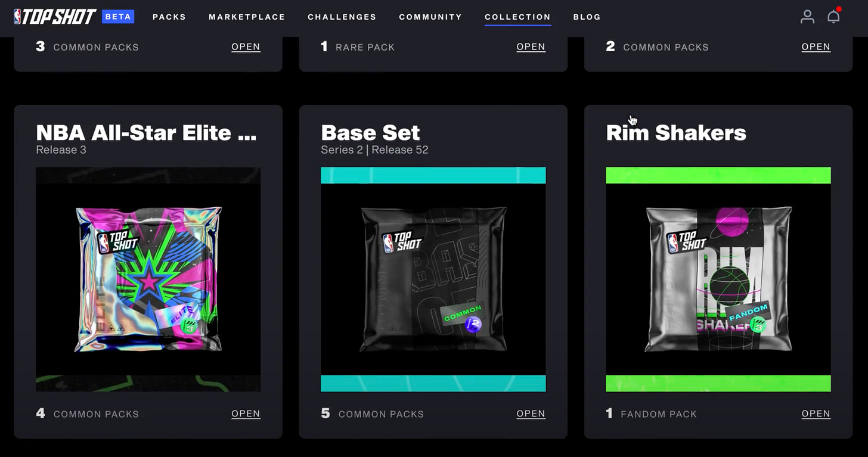Open the Rim Shakers fandom pack

point(816,414)
